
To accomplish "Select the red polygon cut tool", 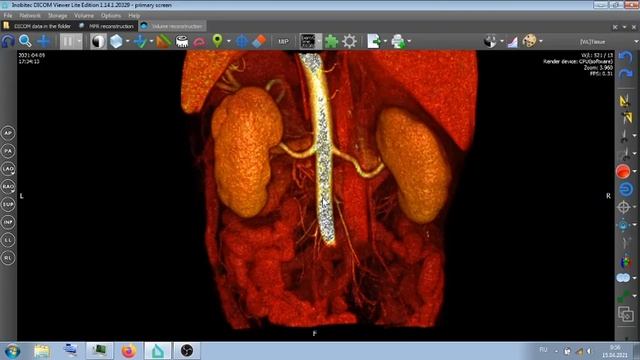I will [x=200, y=42].
